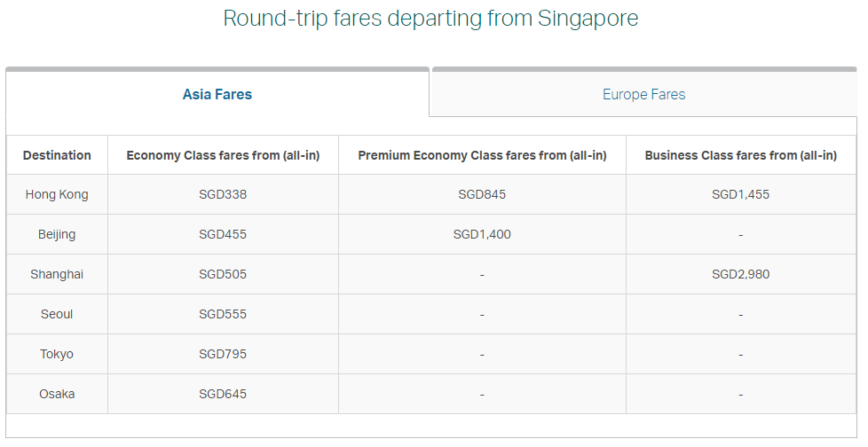
Task: Click Beijing premium economy fare SGD1,400
Action: (482, 234)
